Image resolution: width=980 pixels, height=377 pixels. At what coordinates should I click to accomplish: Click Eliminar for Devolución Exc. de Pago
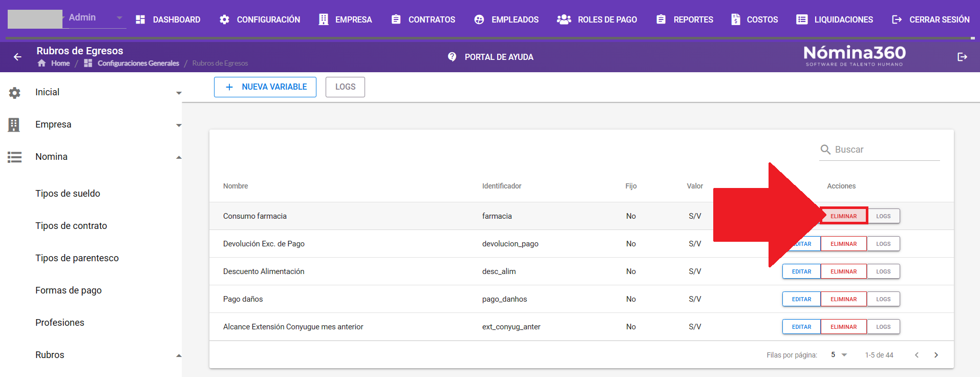point(844,244)
